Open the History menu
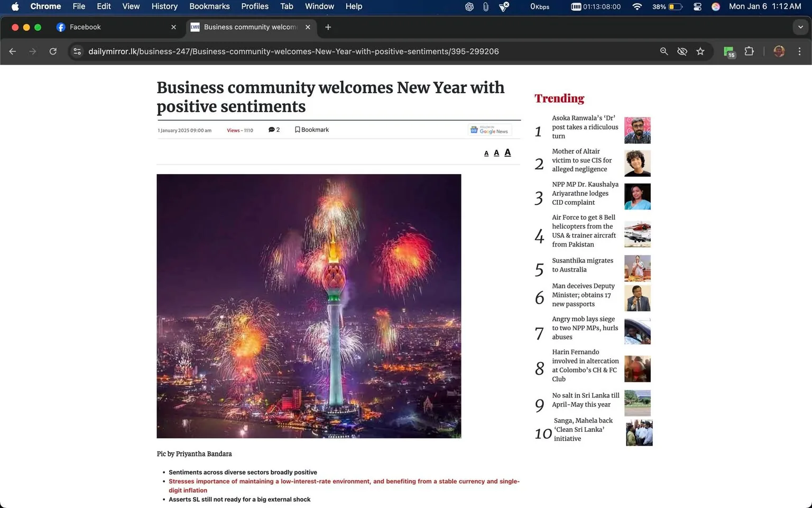 pyautogui.click(x=164, y=6)
